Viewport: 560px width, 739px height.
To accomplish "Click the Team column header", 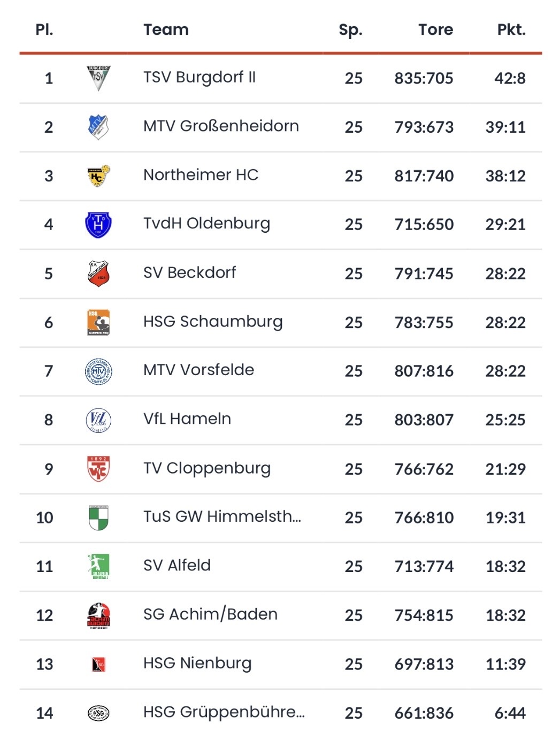I will 166,30.
